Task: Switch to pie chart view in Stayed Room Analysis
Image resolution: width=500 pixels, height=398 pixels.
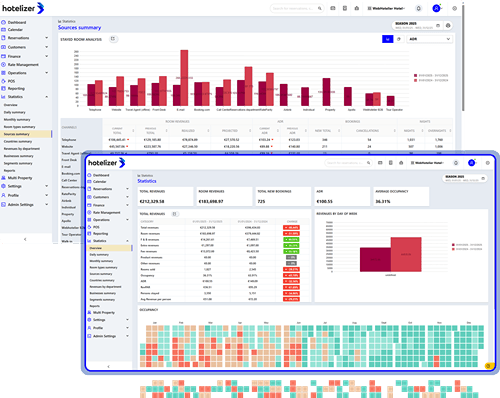Action: [x=399, y=39]
